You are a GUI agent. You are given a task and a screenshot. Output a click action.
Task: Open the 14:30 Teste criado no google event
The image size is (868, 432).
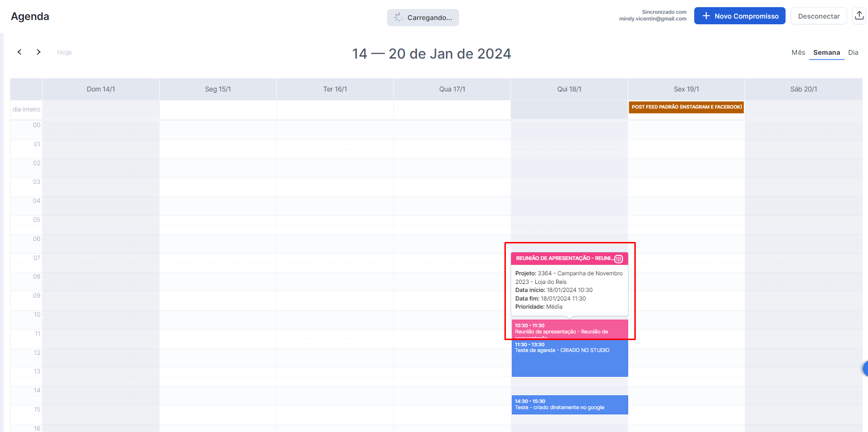click(570, 405)
